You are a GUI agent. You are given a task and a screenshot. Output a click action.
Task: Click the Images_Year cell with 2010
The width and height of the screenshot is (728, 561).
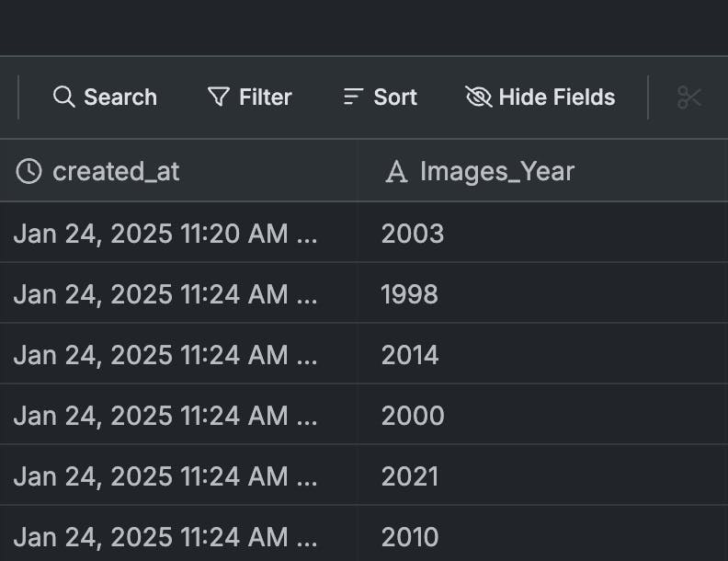coord(410,537)
